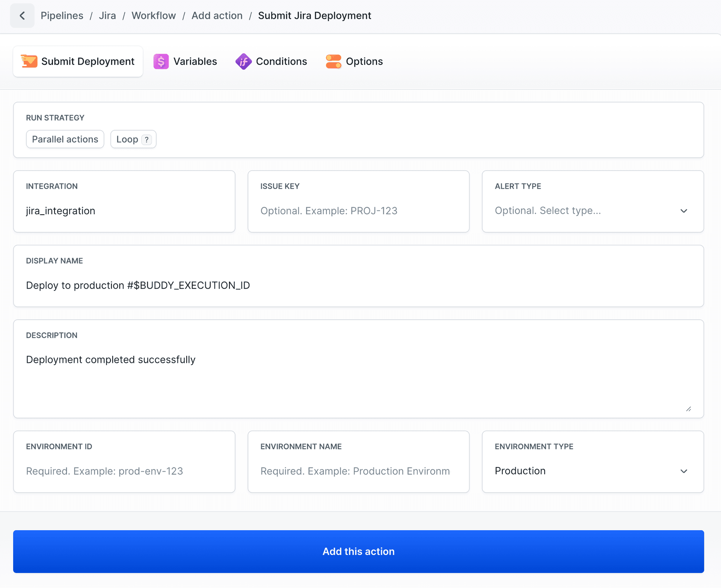Image resolution: width=721 pixels, height=588 pixels.
Task: Click the Submit Deployment rocket icon
Action: click(x=30, y=61)
